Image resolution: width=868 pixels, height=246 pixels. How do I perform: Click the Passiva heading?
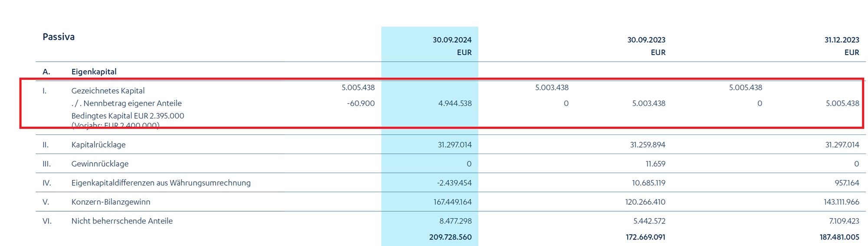[59, 37]
